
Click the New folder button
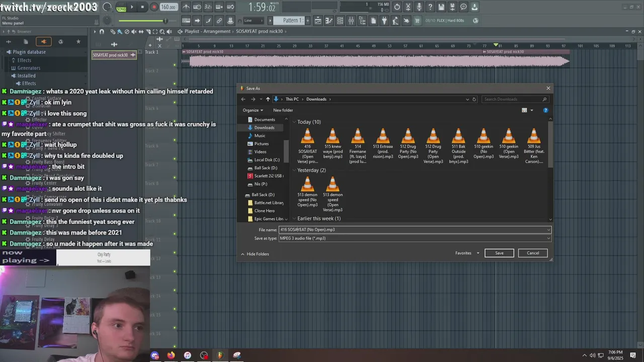pyautogui.click(x=283, y=110)
